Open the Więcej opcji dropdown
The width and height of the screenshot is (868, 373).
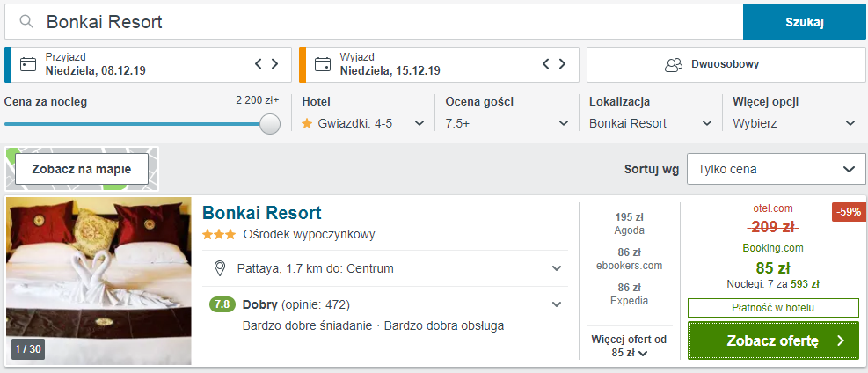click(x=794, y=123)
